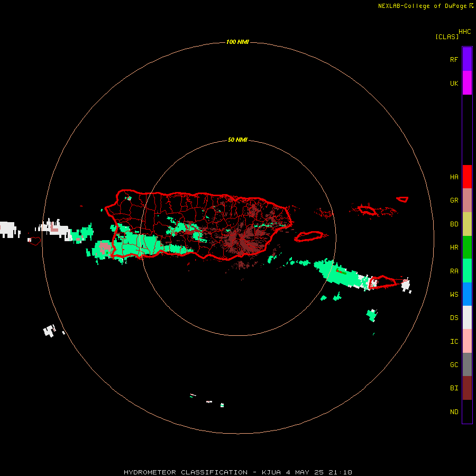This screenshot has height=476, width=476.
Task: Click the WS legend label
Action: pyautogui.click(x=454, y=295)
